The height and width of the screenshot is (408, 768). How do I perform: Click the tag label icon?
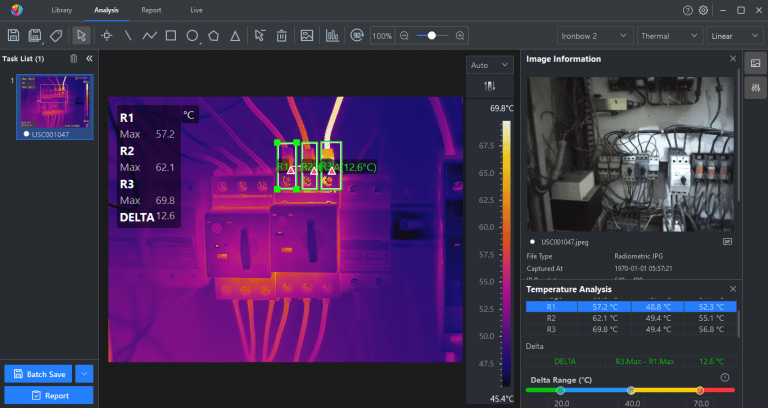(x=56, y=35)
